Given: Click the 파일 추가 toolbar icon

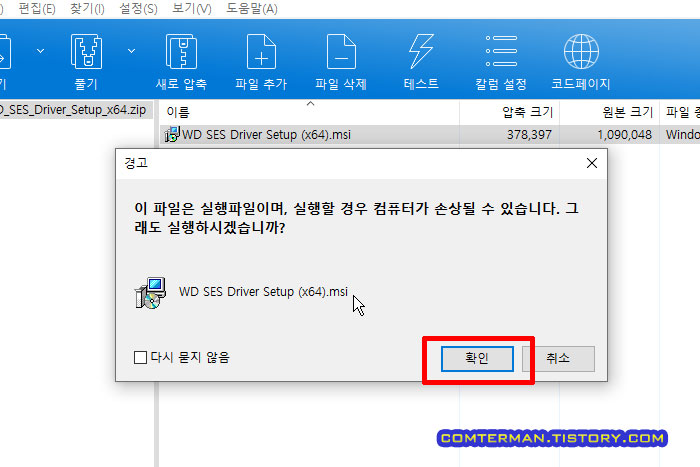Looking at the screenshot, I should point(261,52).
